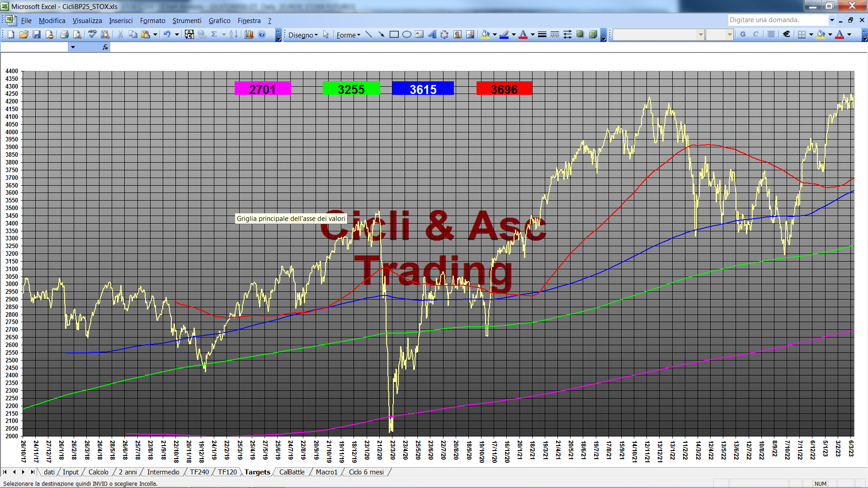Go to the first sheet tab navigation arrow
The image size is (868, 488).
click(x=5, y=472)
